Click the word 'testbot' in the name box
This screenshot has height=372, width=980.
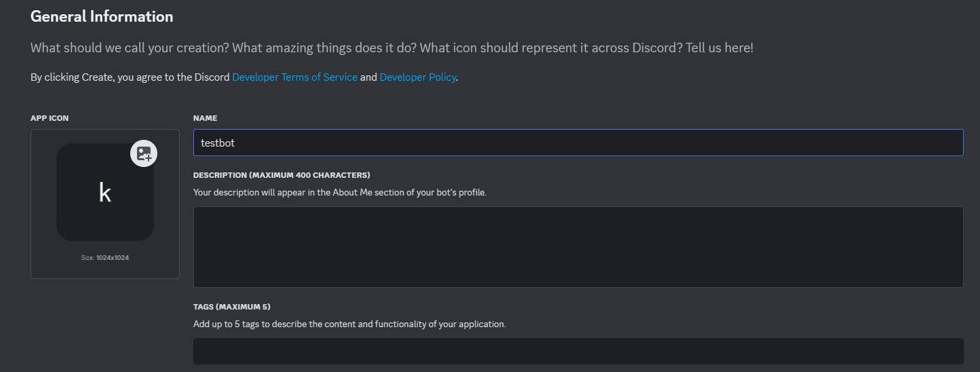tap(218, 143)
